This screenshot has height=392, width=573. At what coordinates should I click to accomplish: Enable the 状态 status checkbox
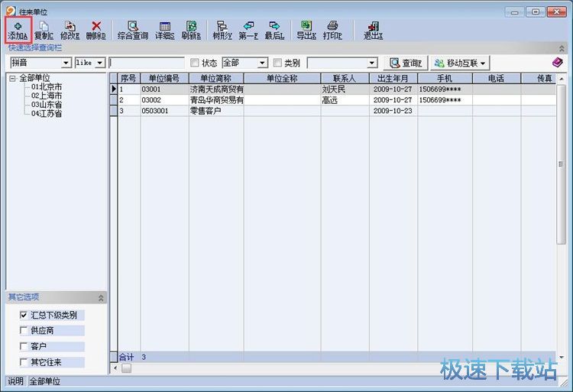tap(195, 63)
